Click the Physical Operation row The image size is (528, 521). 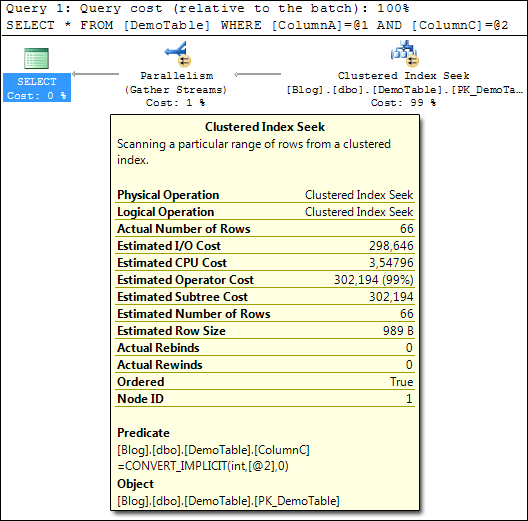[265, 195]
